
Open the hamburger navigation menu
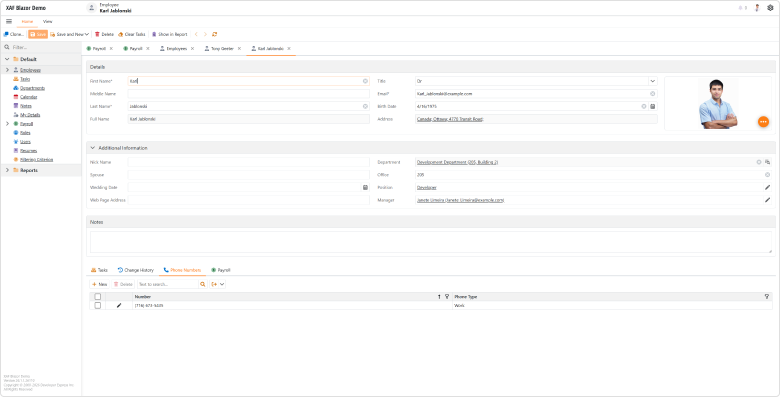point(9,21)
